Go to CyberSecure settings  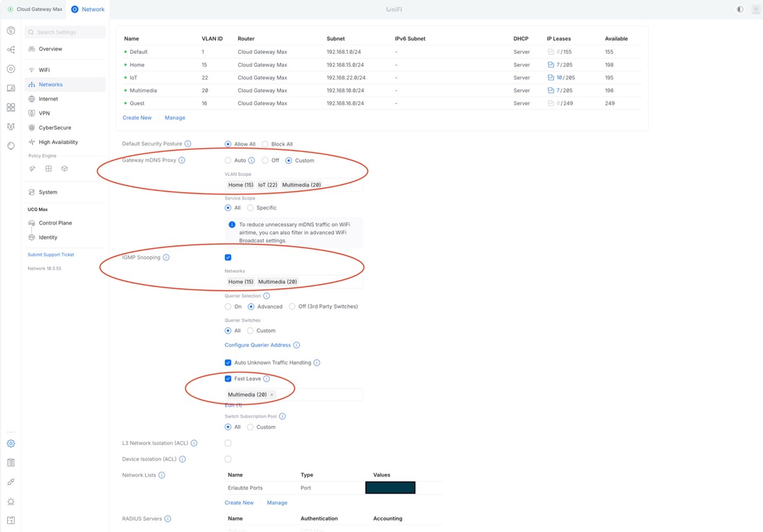[x=54, y=128]
